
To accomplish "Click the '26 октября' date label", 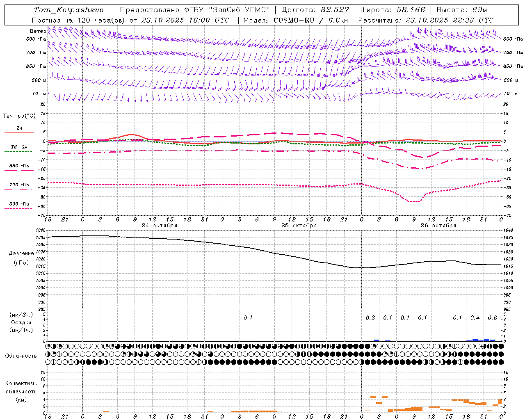I will pos(438,226).
